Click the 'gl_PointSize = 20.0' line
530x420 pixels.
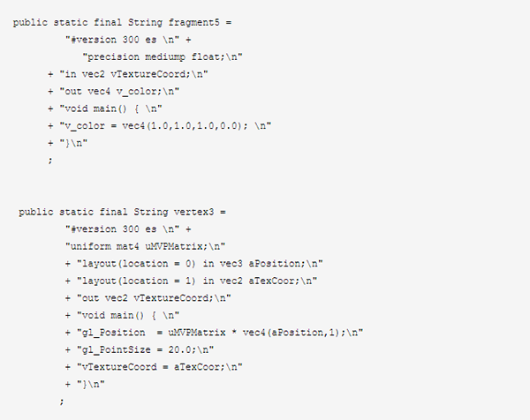tap(140, 349)
